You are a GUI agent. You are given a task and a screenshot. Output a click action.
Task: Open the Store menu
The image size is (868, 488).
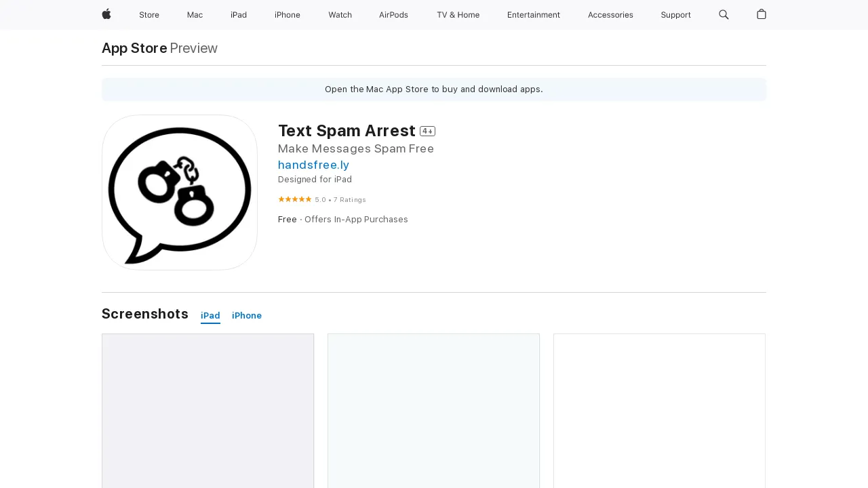point(149,15)
